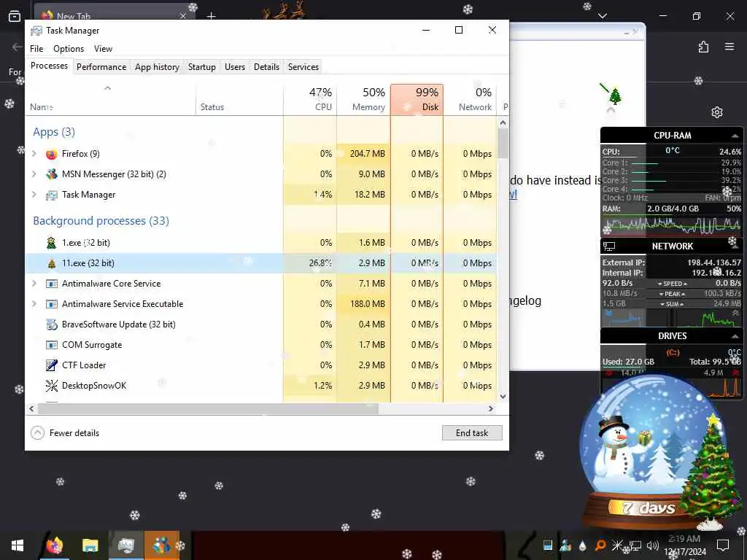This screenshot has width=747, height=560.
Task: Click the COM Surrogate icon
Action: [x=52, y=345]
